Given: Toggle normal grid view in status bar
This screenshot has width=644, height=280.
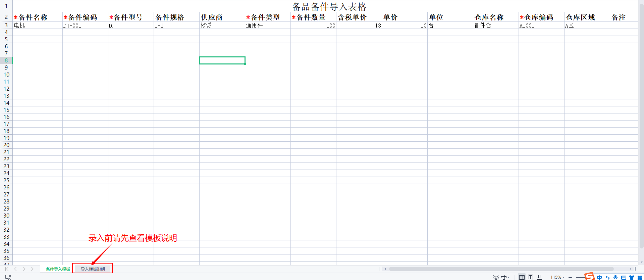Looking at the screenshot, I should 522,277.
